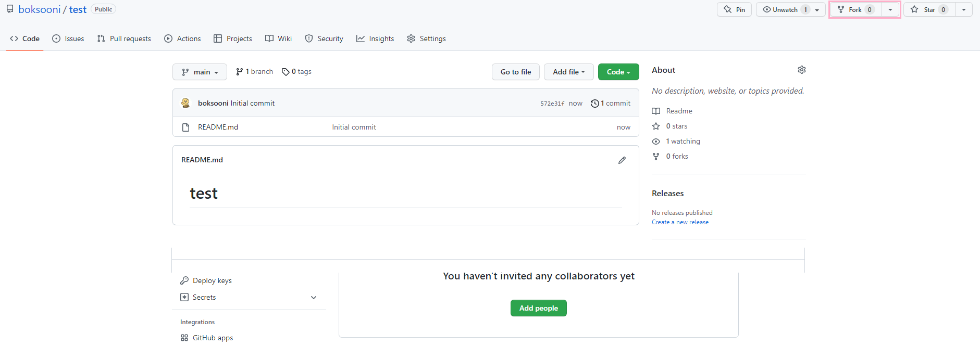
Task: Click the star icon next to 0 stars
Action: coord(656,126)
